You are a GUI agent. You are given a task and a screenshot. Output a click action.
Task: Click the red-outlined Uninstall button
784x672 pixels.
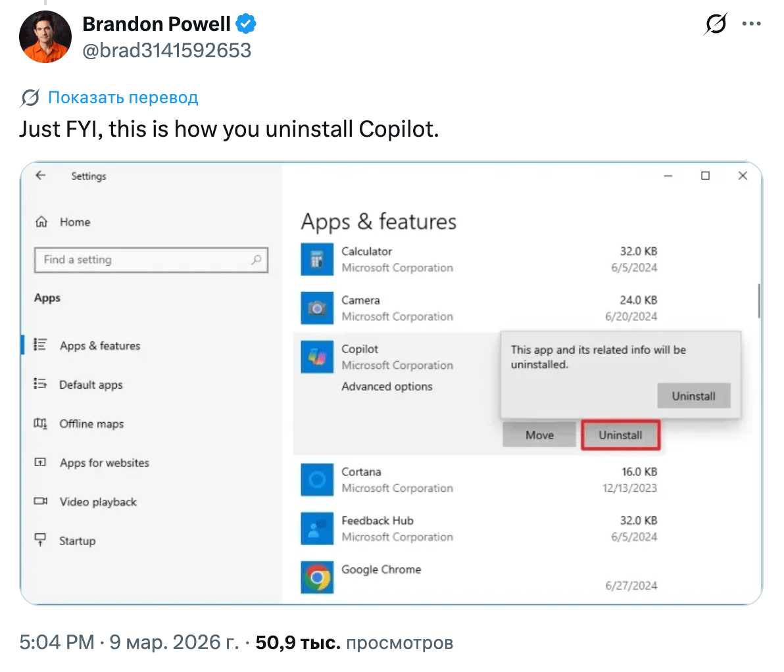pyautogui.click(x=620, y=435)
